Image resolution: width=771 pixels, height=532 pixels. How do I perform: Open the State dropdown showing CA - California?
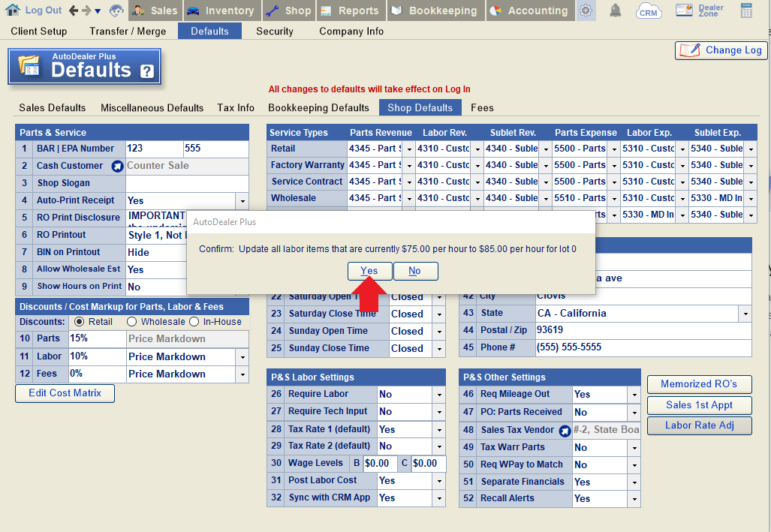click(745, 314)
